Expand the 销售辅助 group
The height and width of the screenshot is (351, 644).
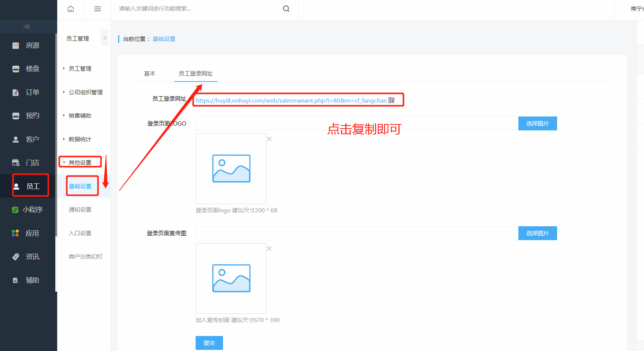coord(80,116)
